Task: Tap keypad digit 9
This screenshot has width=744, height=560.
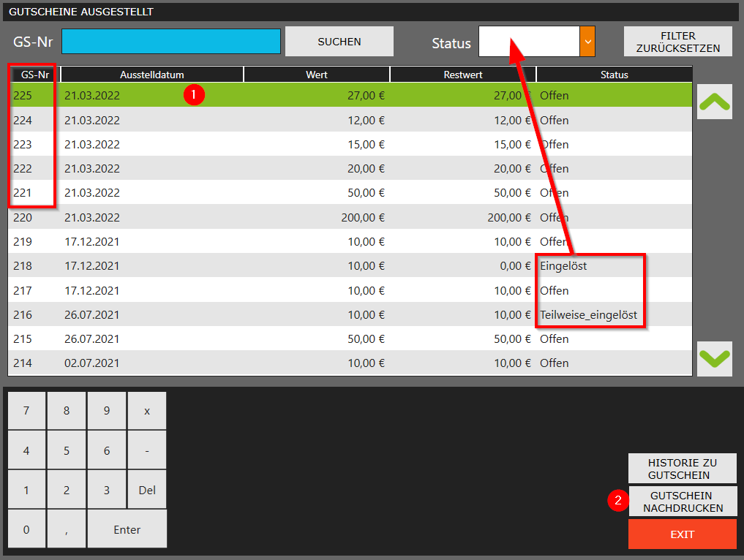Action: pos(107,410)
